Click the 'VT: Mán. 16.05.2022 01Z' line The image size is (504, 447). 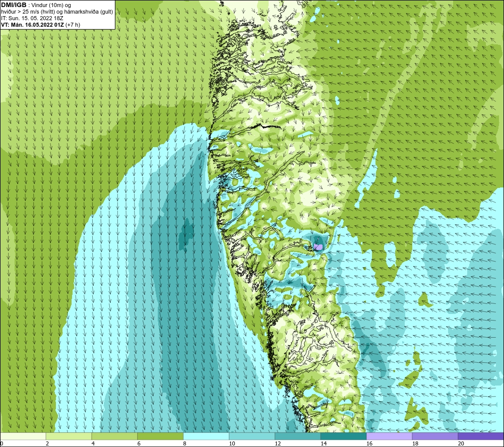click(x=32, y=25)
